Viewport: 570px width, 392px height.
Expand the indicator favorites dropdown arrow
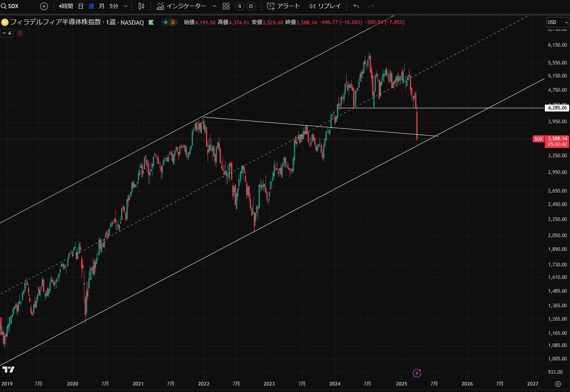214,6
